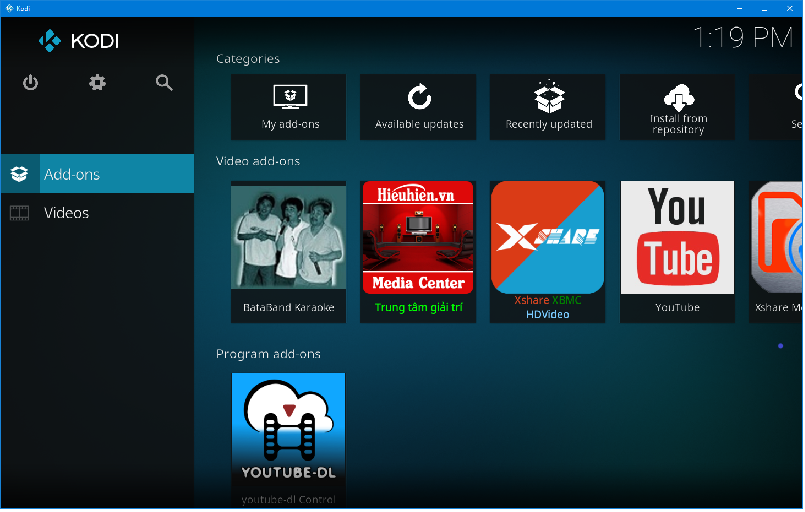Open settings with the gear icon
The width and height of the screenshot is (805, 512).
tap(97, 83)
